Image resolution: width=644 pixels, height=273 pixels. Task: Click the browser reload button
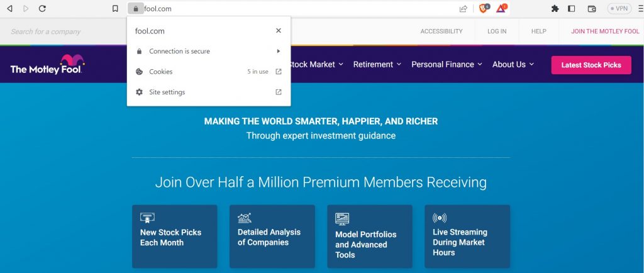(42, 9)
